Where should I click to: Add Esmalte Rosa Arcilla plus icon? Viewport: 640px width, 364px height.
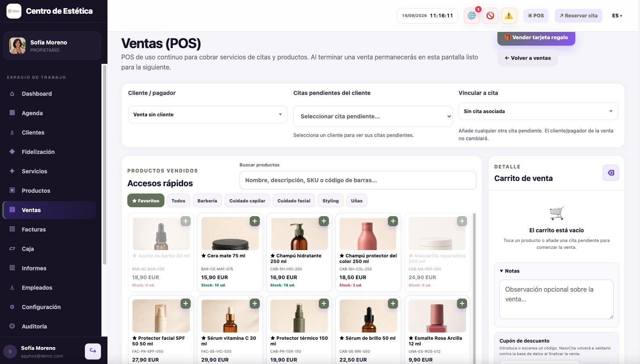[x=462, y=303]
